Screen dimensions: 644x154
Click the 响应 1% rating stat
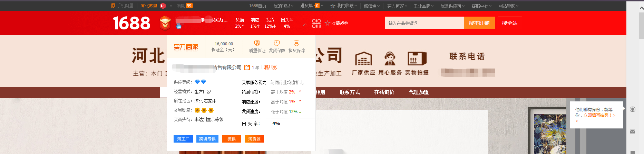(x=255, y=23)
